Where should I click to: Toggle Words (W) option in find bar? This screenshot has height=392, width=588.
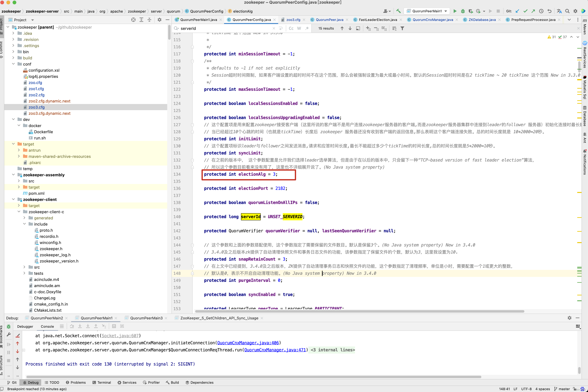coord(299,28)
